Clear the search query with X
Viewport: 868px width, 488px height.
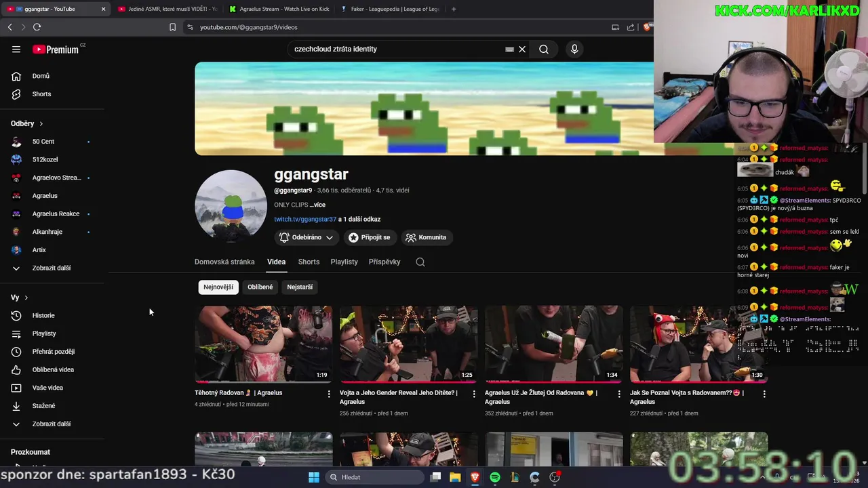[522, 49]
